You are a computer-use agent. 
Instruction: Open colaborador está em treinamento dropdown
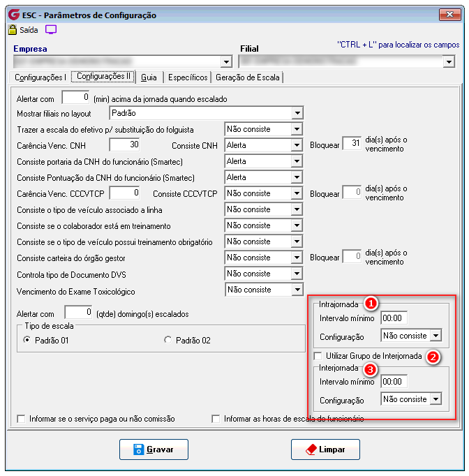pos(297,225)
